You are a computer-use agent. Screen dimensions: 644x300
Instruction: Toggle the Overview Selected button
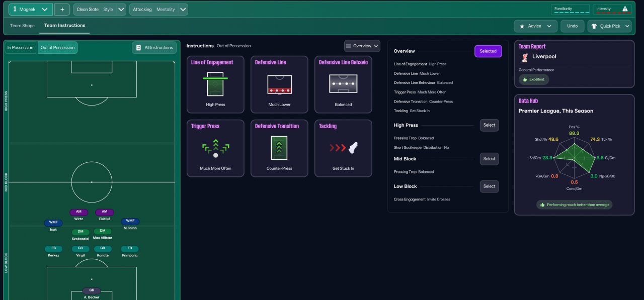point(488,51)
